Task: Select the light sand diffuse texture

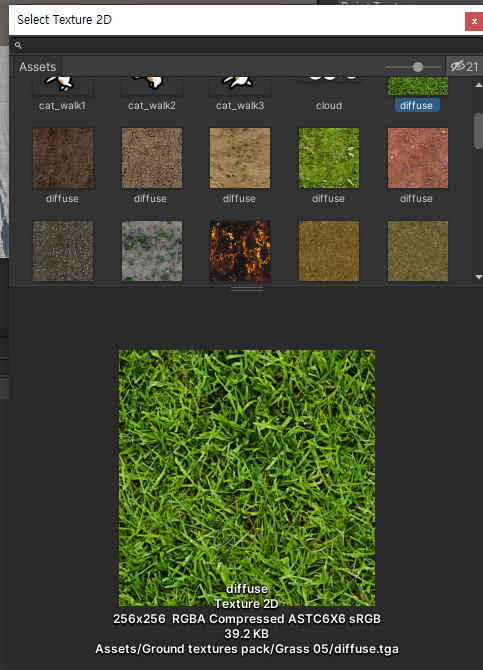Action: click(240, 158)
